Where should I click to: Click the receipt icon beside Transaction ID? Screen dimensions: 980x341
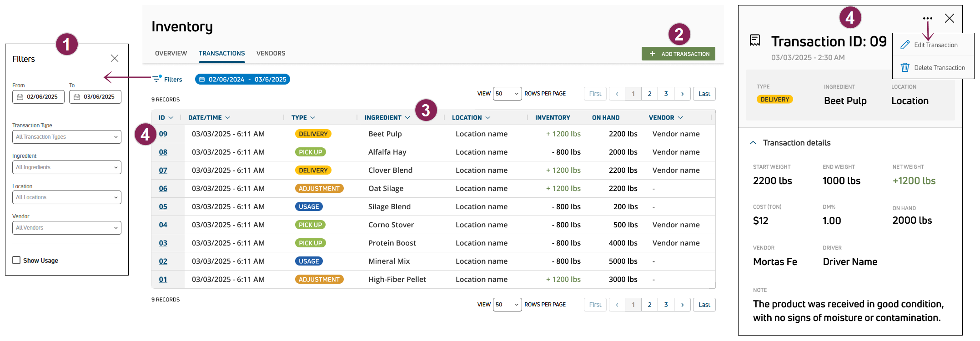754,40
